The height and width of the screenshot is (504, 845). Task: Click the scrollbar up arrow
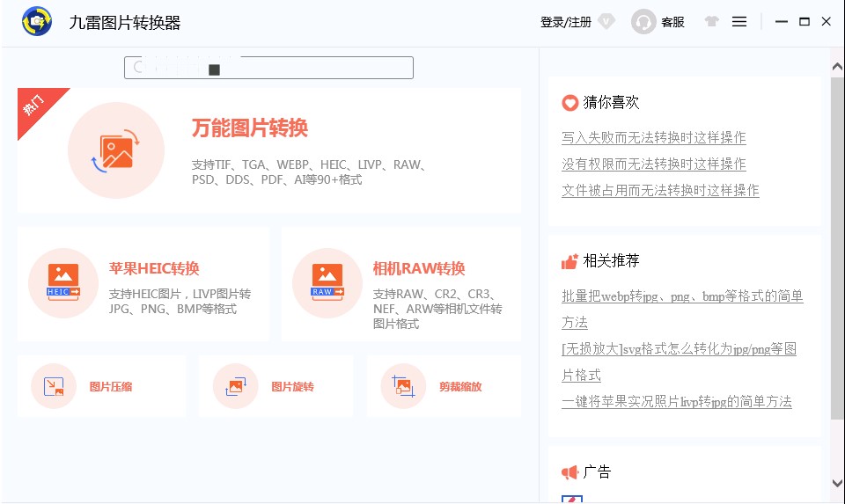point(837,67)
